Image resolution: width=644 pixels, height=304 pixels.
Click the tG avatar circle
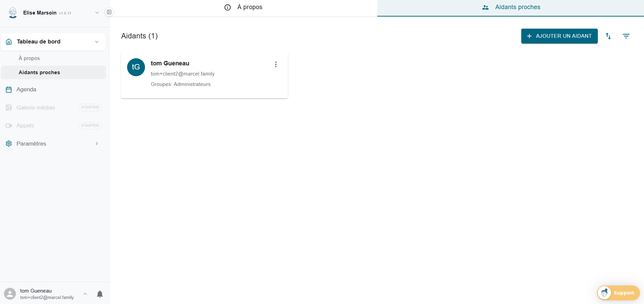click(x=136, y=67)
